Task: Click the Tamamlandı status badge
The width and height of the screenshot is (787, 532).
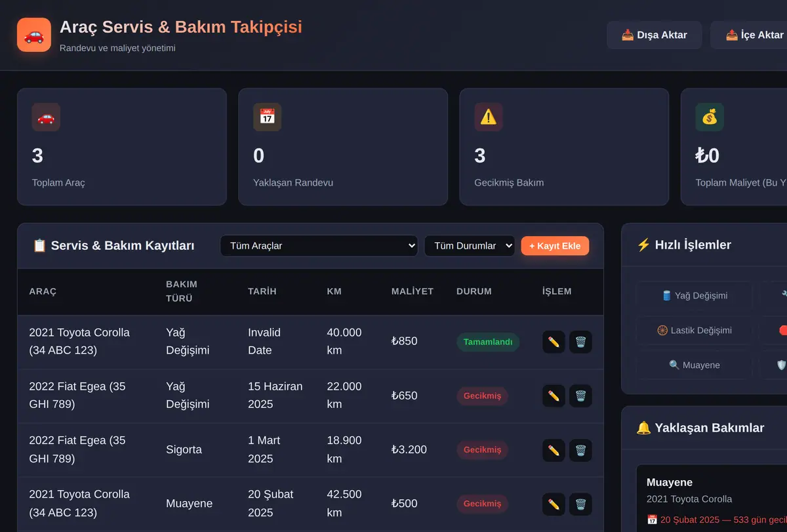Action: point(488,342)
